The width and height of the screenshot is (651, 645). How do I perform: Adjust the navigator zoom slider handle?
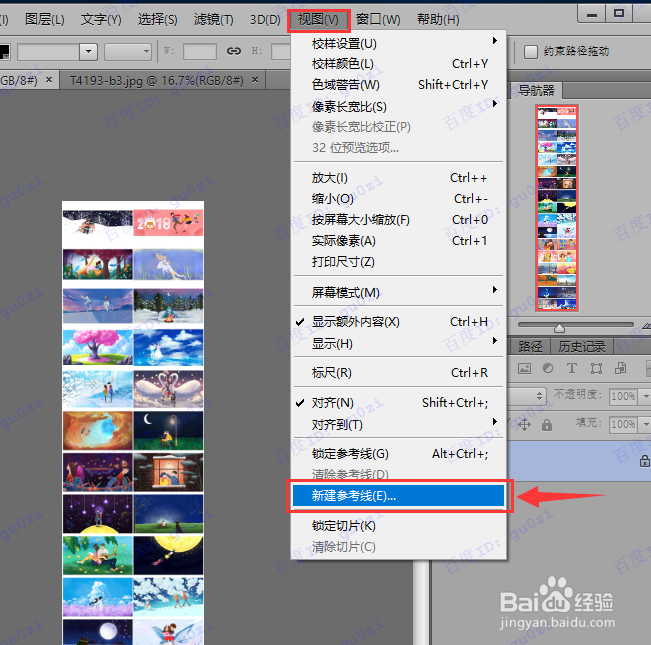(559, 328)
